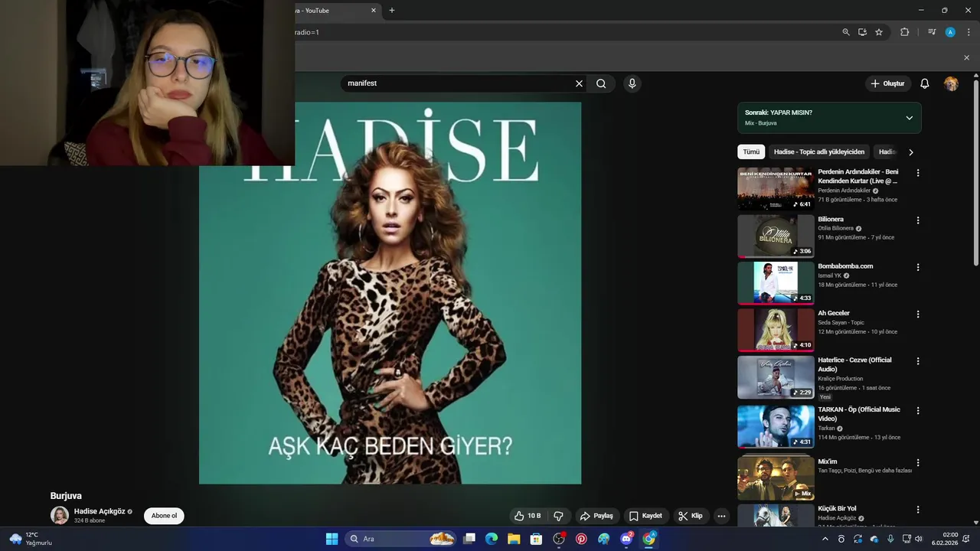Show hidden system tray icons
Screen dimensions: 980x551
[x=825, y=539]
